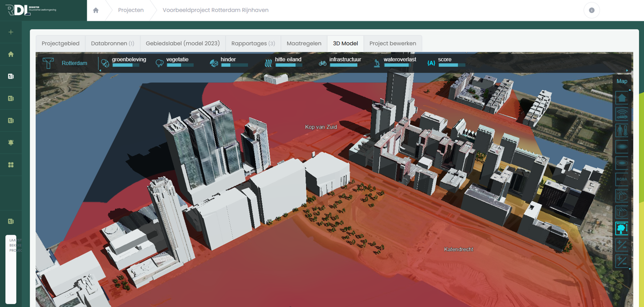Toggle the highlighted tree overlay in Map panel
The height and width of the screenshot is (307, 644).
click(x=621, y=228)
